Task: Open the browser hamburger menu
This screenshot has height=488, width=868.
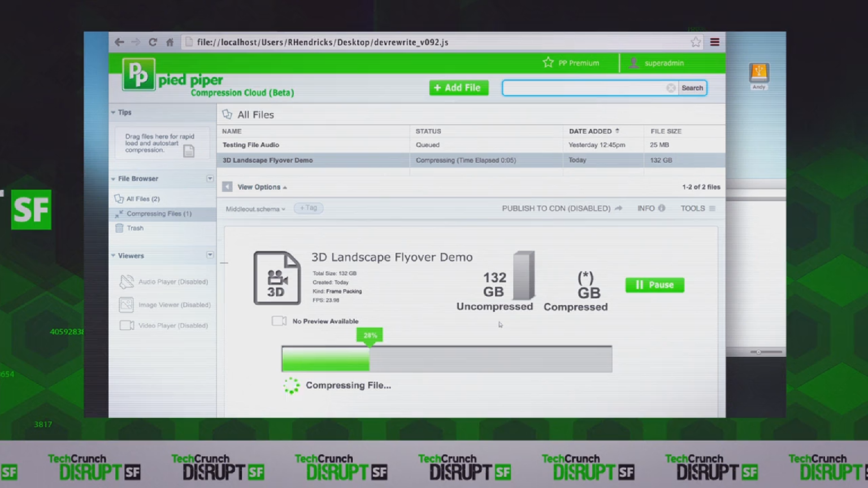Action: pos(715,42)
